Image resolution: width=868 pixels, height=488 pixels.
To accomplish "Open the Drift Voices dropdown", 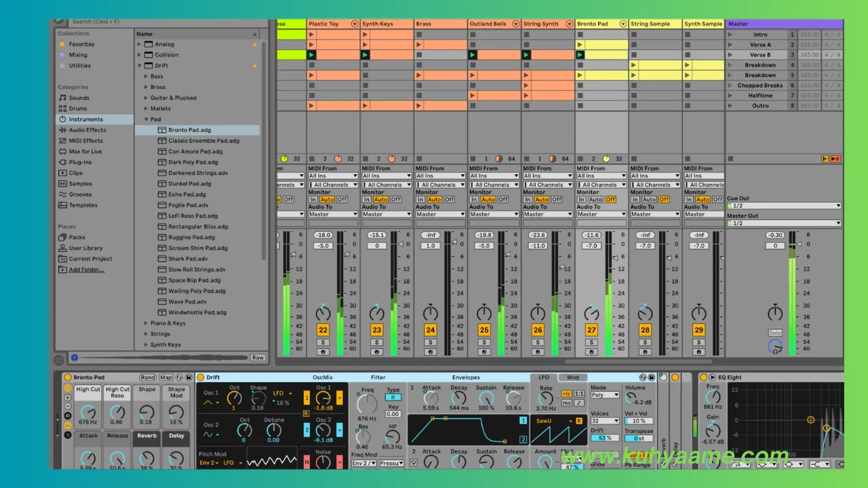I will tap(605, 421).
